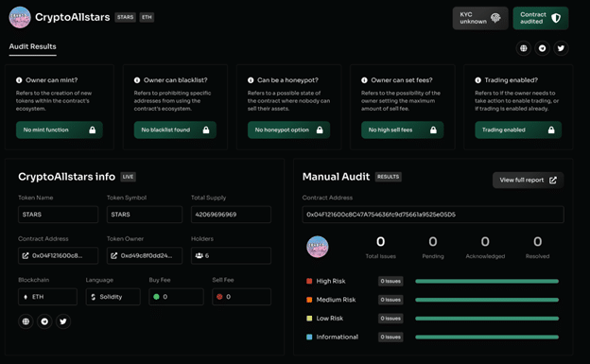Click the No mint function button

coord(59,130)
